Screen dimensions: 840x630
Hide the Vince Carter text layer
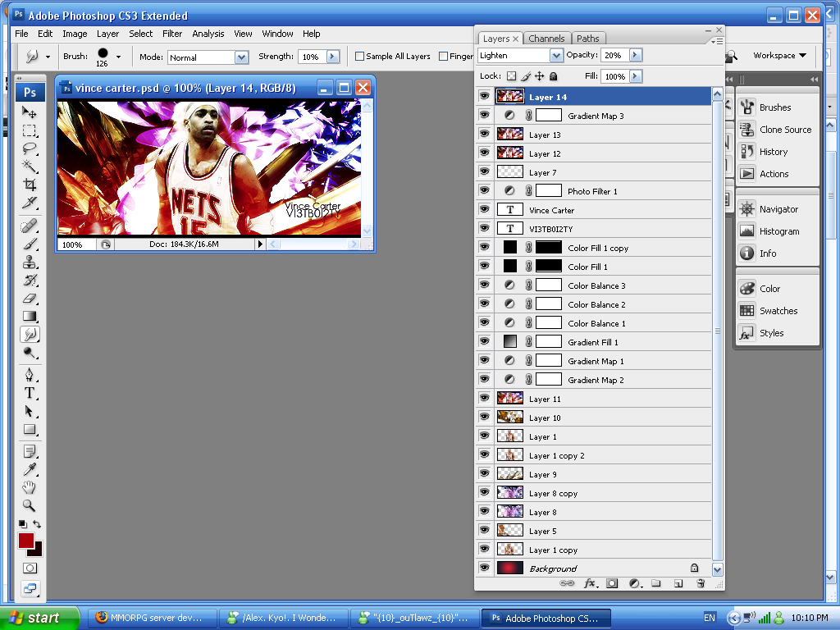(484, 210)
